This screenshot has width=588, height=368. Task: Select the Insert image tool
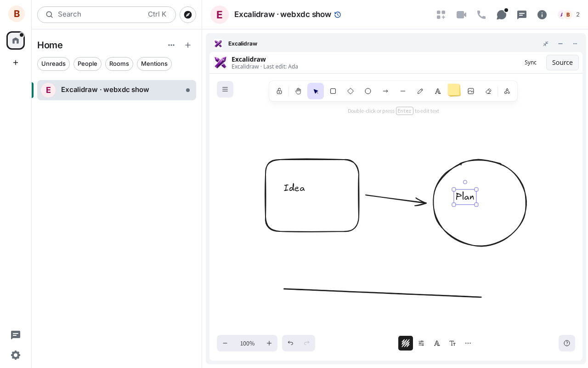pos(471,91)
